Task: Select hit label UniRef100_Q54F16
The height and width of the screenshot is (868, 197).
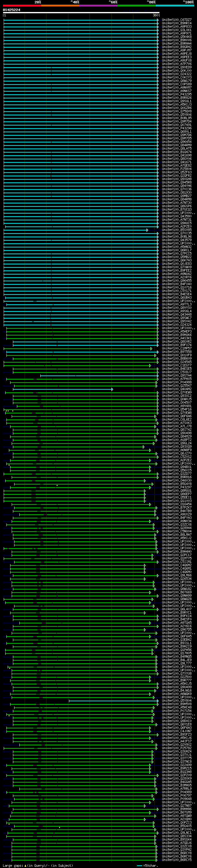Action: (177, 410)
